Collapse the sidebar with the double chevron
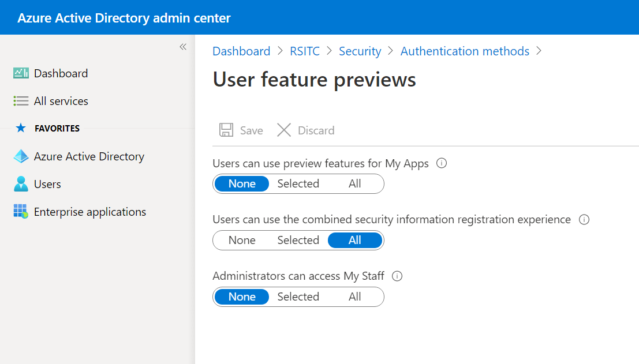This screenshot has height=364, width=639. (x=183, y=47)
